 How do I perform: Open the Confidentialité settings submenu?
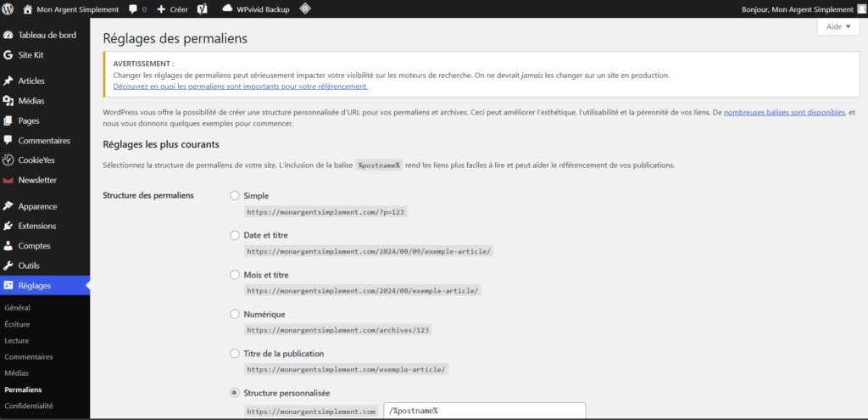tap(29, 406)
